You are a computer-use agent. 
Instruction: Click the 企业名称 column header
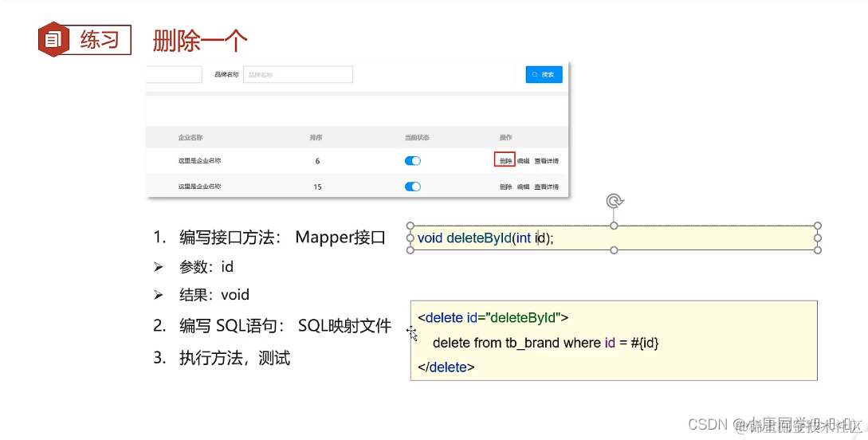click(190, 137)
